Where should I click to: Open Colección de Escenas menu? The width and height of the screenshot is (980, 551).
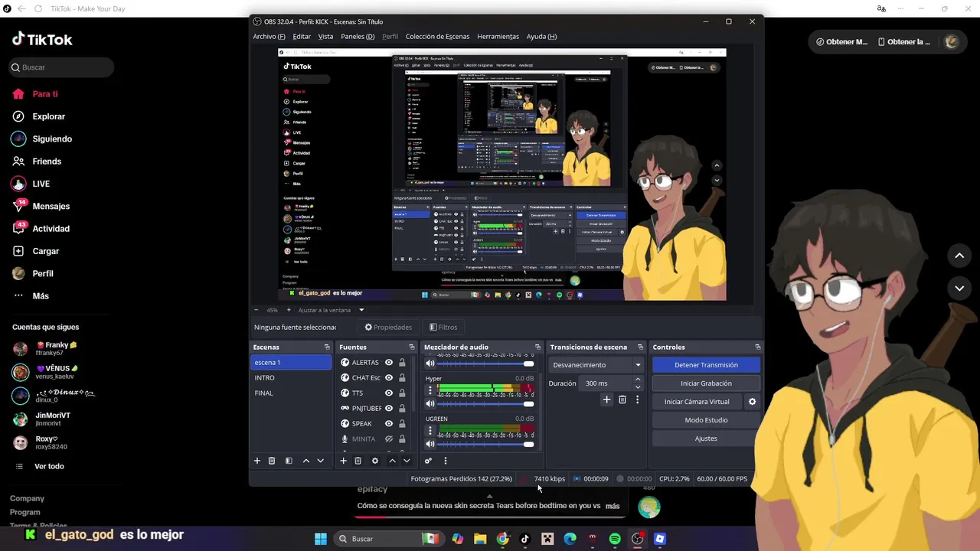437,36
